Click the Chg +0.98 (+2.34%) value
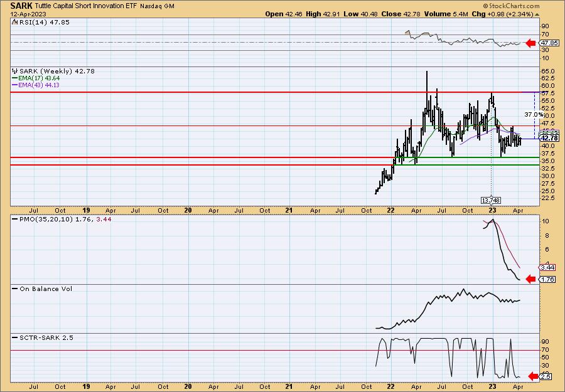 pos(502,14)
